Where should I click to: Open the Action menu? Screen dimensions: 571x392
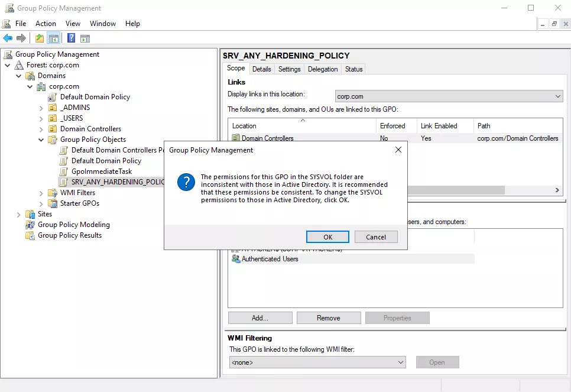[x=46, y=23]
